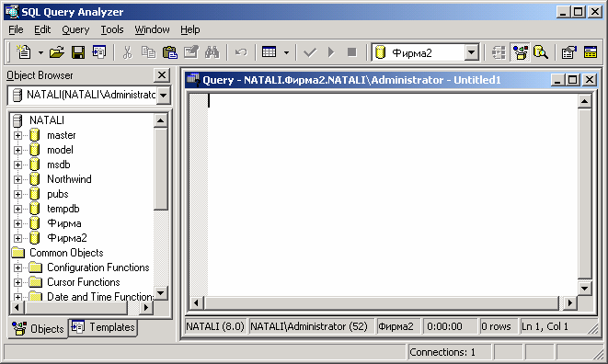Viewport: 608px width, 364px height.
Task: Click the Undo arrow icon
Action: [x=241, y=52]
